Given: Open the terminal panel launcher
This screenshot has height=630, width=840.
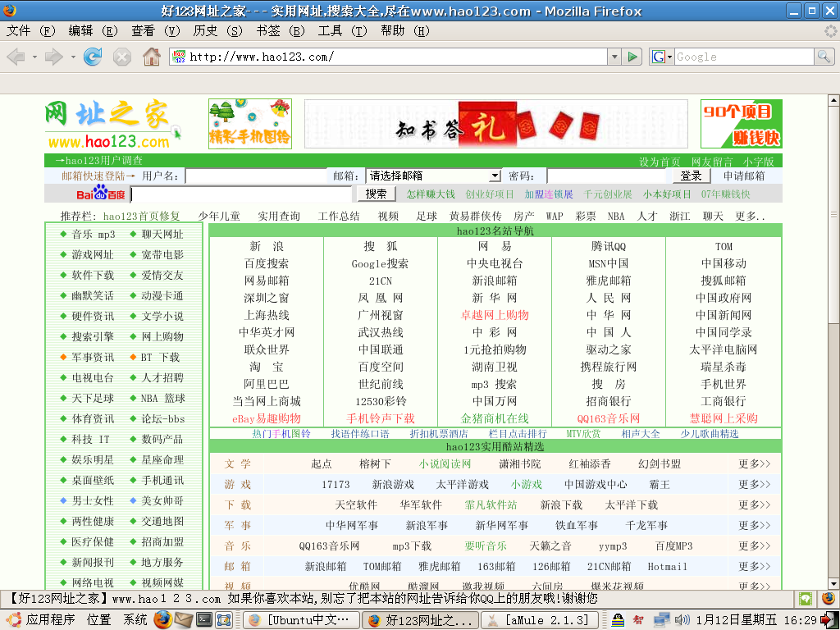Looking at the screenshot, I should (204, 619).
